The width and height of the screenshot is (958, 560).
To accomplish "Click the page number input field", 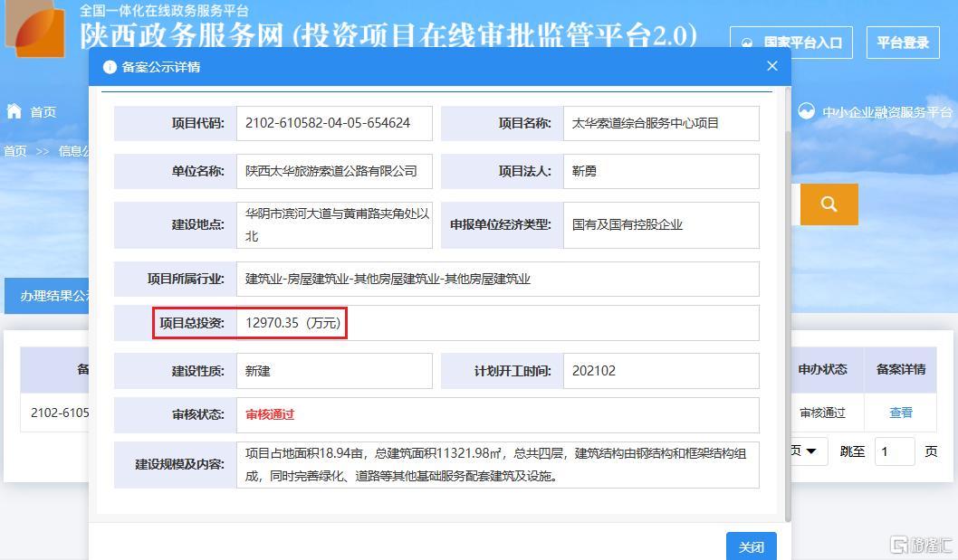I will click(895, 452).
